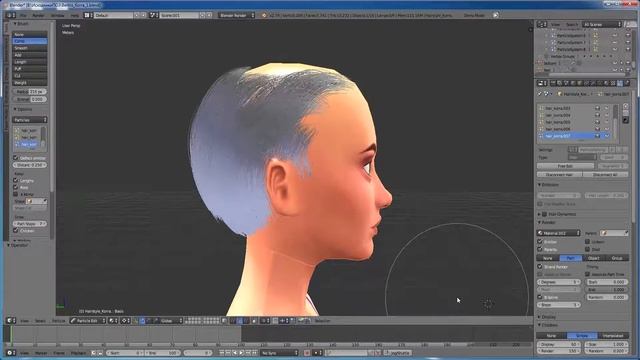640x360 pixels.
Task: Select hair_korra.004 particle system
Action: pos(558,116)
